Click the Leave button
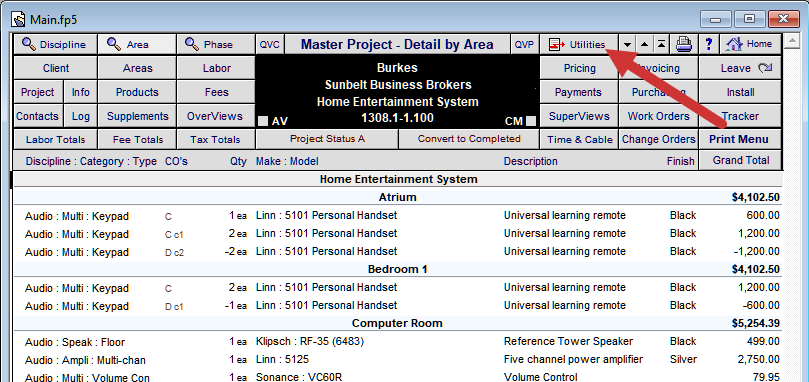This screenshot has height=382, width=809. coord(740,68)
